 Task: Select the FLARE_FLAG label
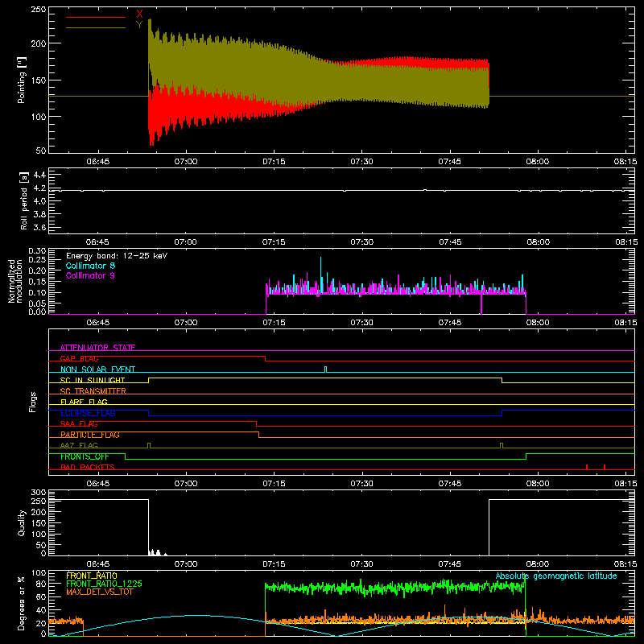point(84,402)
